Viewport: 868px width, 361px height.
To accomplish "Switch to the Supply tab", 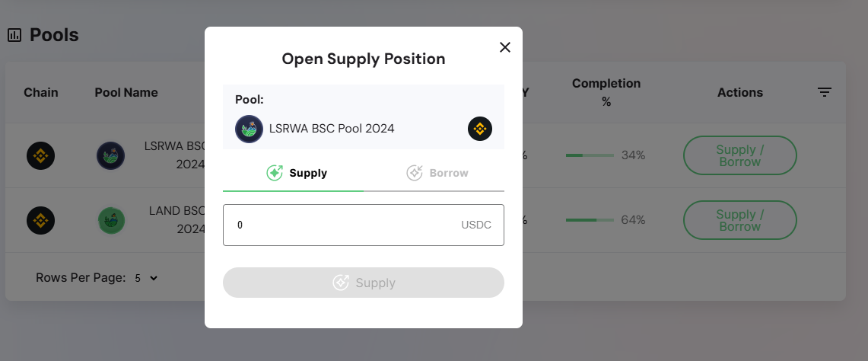I will click(x=297, y=173).
